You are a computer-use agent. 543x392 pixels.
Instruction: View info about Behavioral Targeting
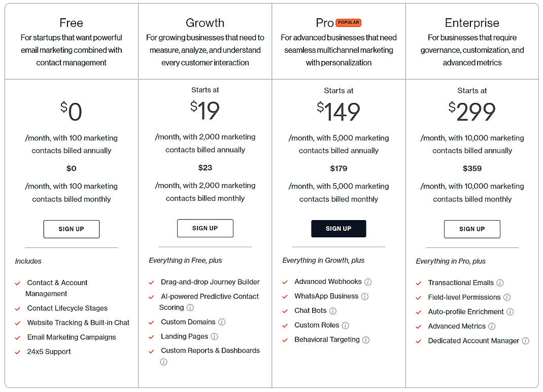tap(365, 340)
